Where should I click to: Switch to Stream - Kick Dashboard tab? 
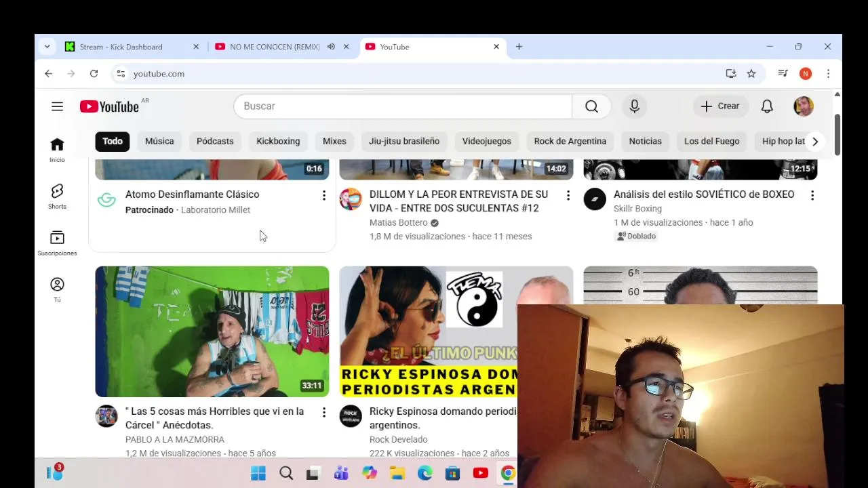tap(121, 47)
